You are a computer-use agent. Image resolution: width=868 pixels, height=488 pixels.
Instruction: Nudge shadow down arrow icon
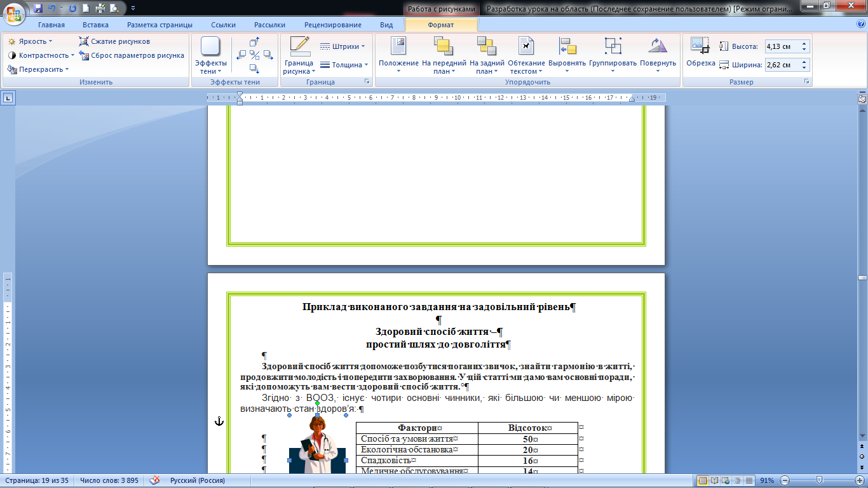point(254,68)
